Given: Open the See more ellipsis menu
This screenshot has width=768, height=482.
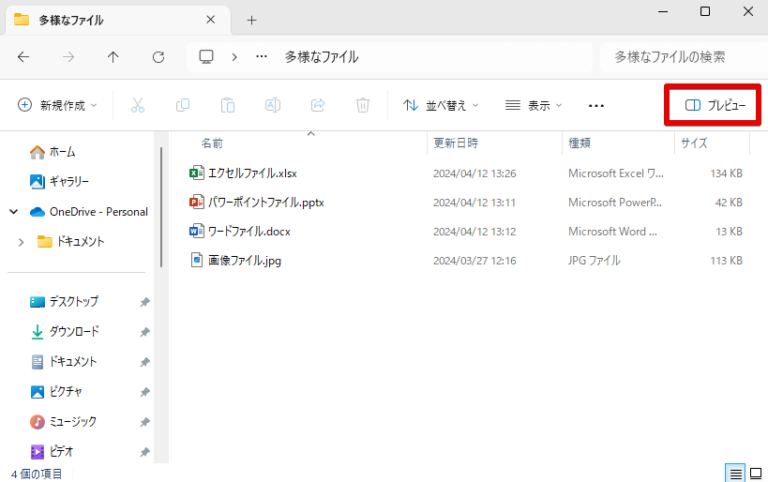Looking at the screenshot, I should (597, 105).
